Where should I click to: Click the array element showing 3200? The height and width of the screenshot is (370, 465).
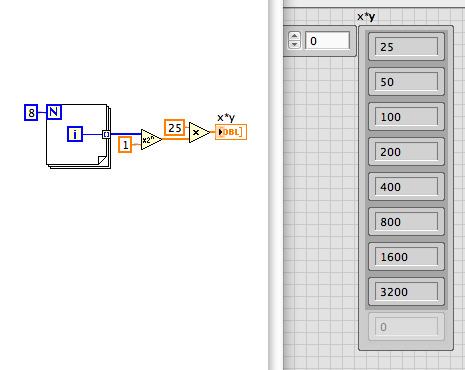[x=406, y=292]
